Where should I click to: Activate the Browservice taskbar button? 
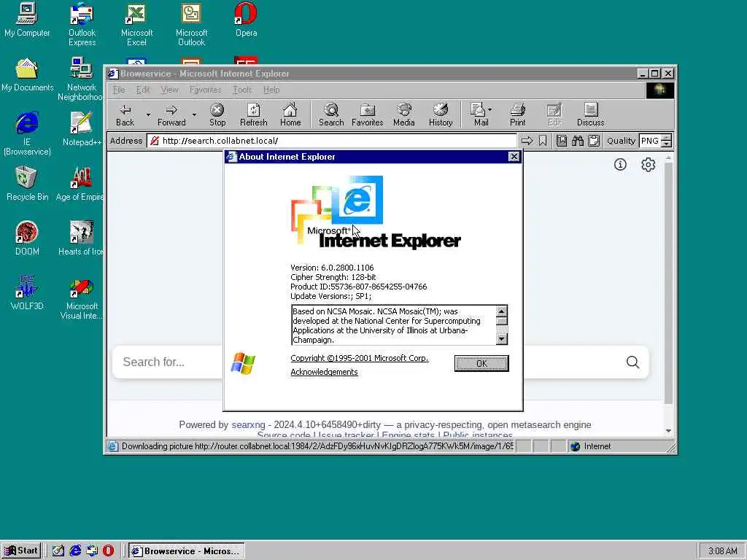click(x=187, y=551)
